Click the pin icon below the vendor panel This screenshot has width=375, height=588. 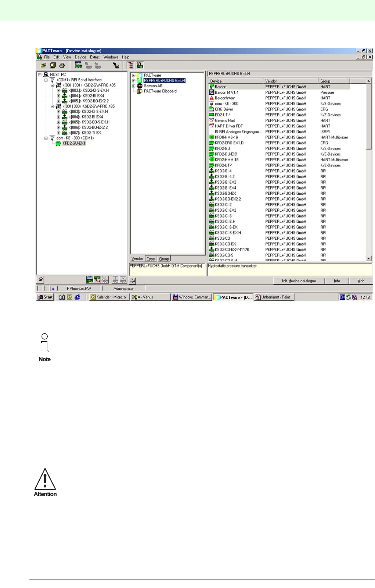click(x=133, y=281)
